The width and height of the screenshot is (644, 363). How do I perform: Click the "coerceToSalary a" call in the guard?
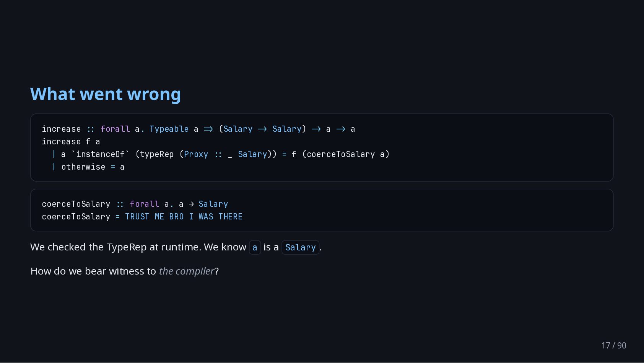pyautogui.click(x=345, y=154)
